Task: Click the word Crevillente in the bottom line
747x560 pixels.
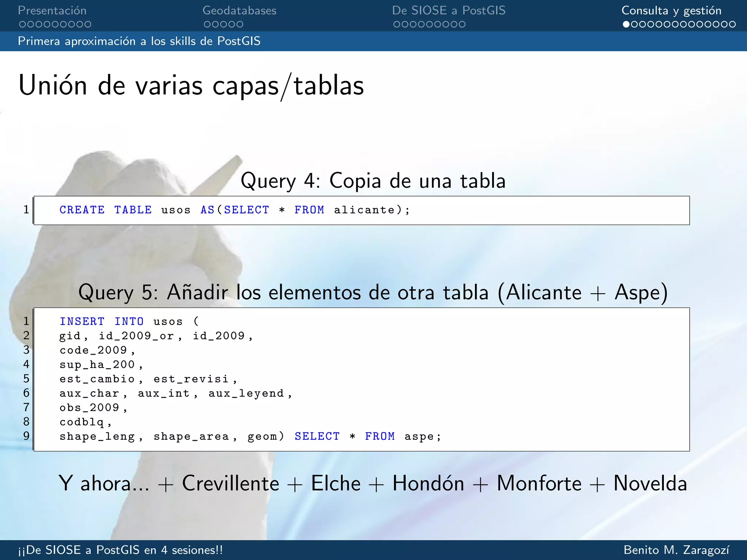Action: [x=231, y=483]
